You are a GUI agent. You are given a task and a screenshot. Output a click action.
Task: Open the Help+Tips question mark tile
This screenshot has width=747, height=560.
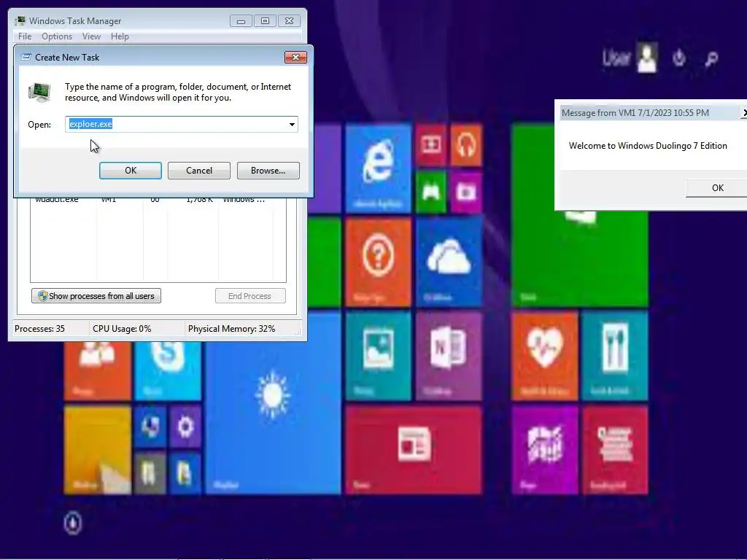tap(379, 262)
